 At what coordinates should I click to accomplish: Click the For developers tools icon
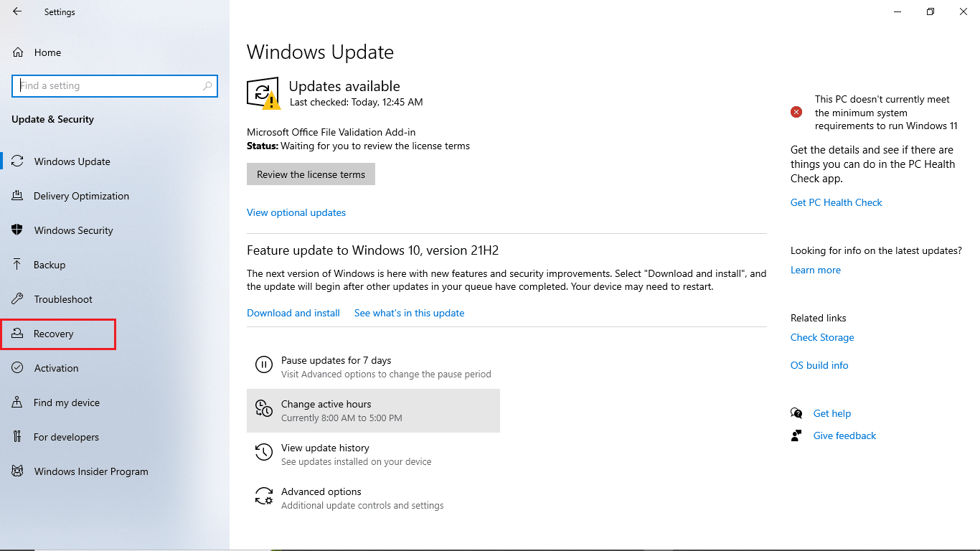coord(18,437)
